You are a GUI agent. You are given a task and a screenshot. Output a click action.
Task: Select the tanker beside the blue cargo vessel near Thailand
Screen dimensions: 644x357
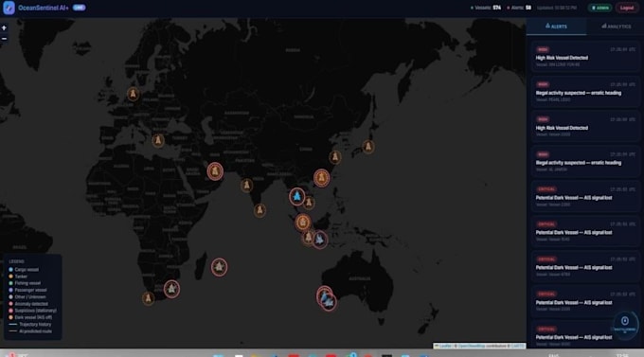(310, 202)
